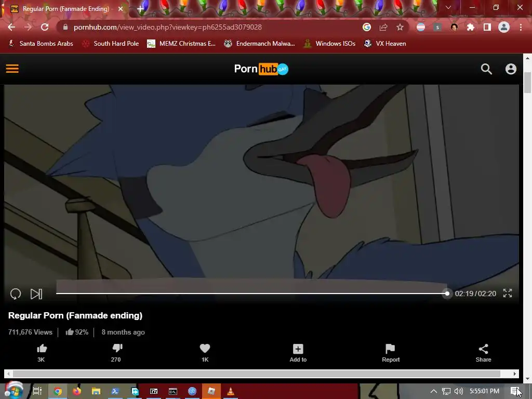The height and width of the screenshot is (399, 532).
Task: Open the Endermanch Malwa... bookmark
Action: pyautogui.click(x=260, y=44)
